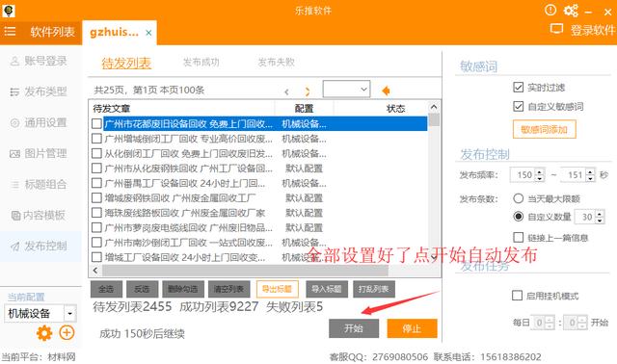Check the 海珠废线路板回收 row checkbox
The image size is (617, 364).
(x=96, y=213)
